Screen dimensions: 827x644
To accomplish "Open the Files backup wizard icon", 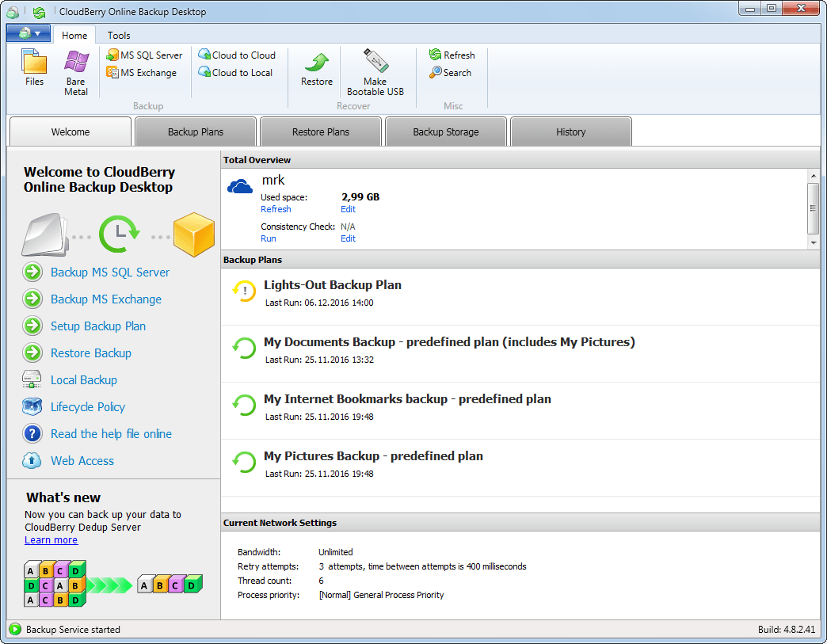I will (x=34, y=67).
